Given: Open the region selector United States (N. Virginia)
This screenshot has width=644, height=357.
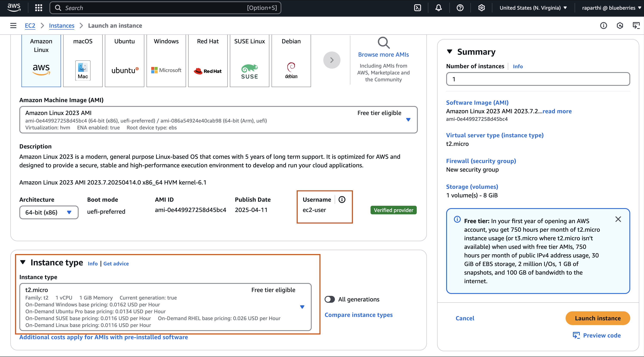Looking at the screenshot, I should click(533, 8).
